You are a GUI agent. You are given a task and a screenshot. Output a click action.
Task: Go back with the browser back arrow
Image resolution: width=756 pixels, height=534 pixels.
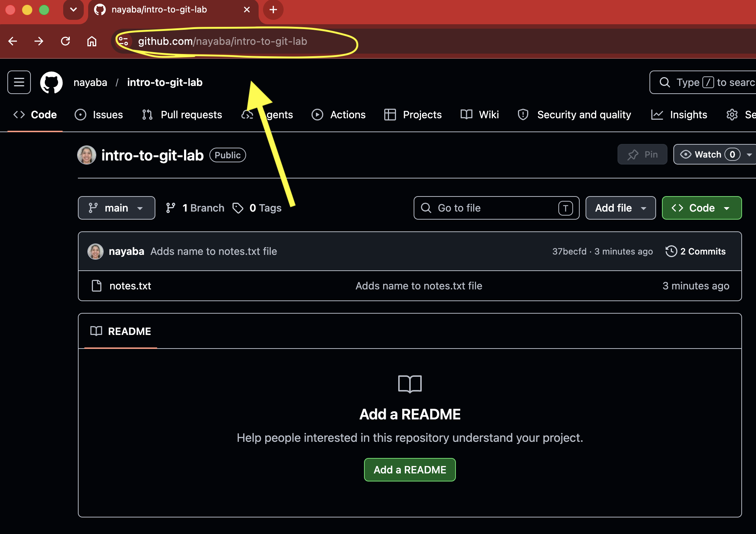tap(13, 41)
